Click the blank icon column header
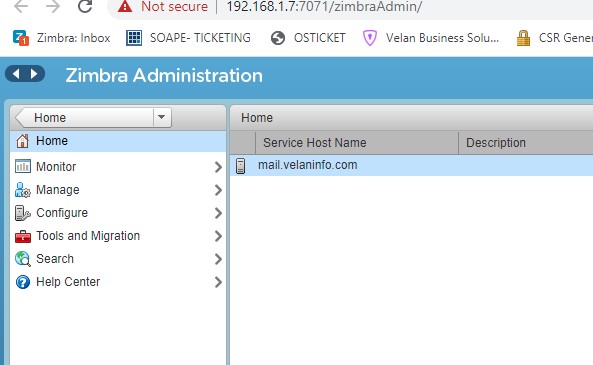Image resolution: width=593 pixels, height=365 pixels. [x=242, y=143]
